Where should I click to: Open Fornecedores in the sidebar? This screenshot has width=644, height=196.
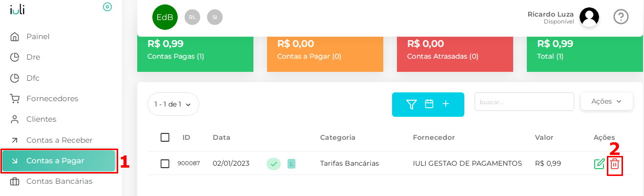pyautogui.click(x=52, y=99)
